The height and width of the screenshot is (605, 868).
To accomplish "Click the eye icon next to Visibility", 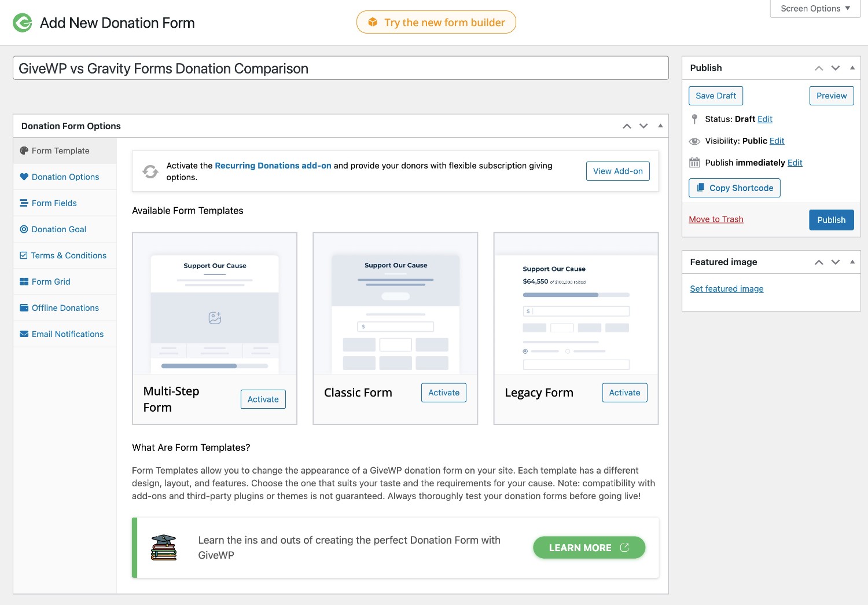I will [694, 141].
